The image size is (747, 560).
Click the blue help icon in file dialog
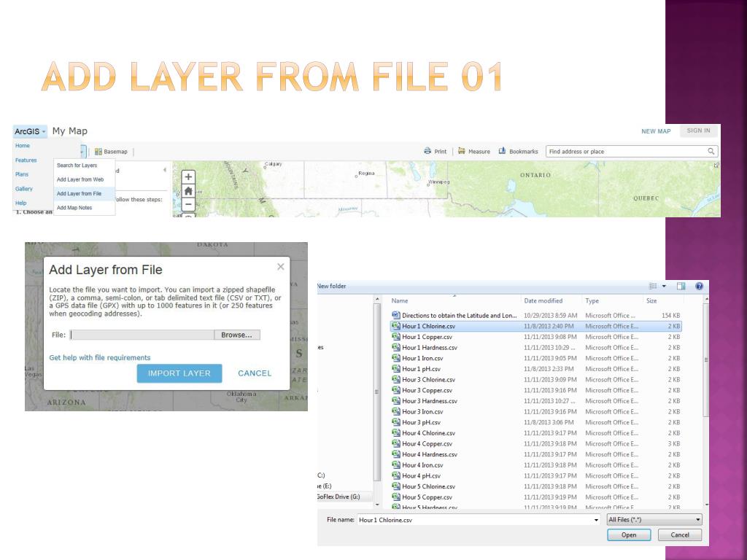point(699,286)
